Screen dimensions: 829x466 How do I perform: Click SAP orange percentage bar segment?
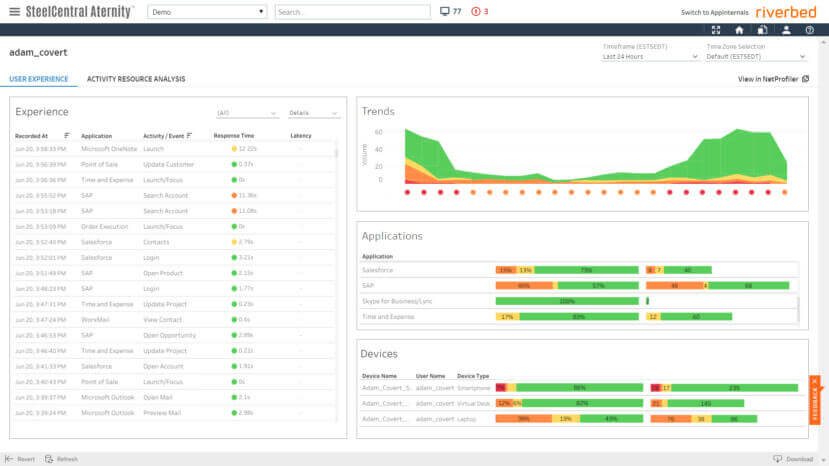[524, 286]
